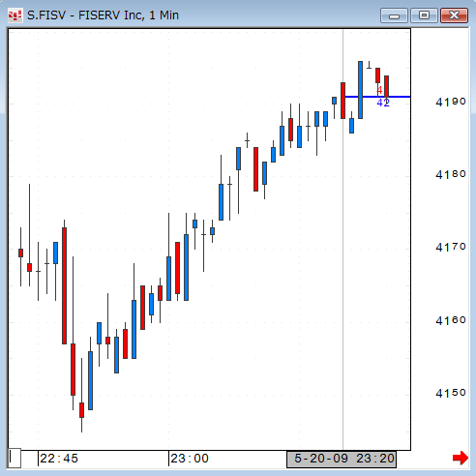The height and width of the screenshot is (476, 476).
Task: Close the S.FISV chart window
Action: point(454,15)
